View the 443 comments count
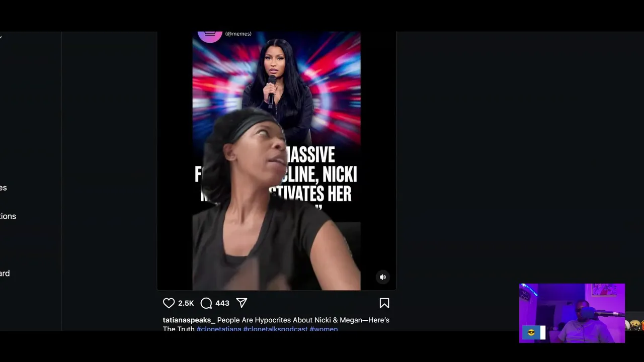Image resolution: width=644 pixels, height=362 pixels. pyautogui.click(x=222, y=303)
